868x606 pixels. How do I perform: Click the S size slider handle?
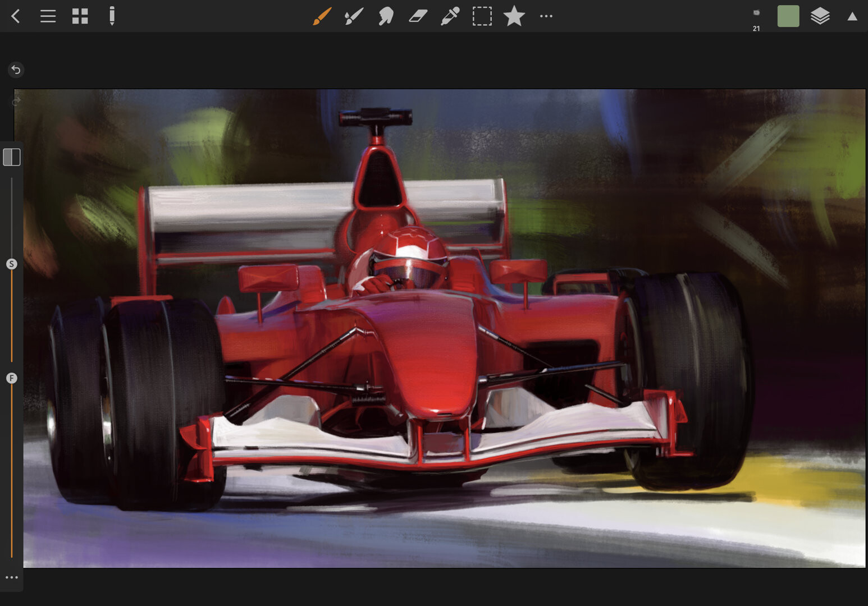tap(12, 264)
